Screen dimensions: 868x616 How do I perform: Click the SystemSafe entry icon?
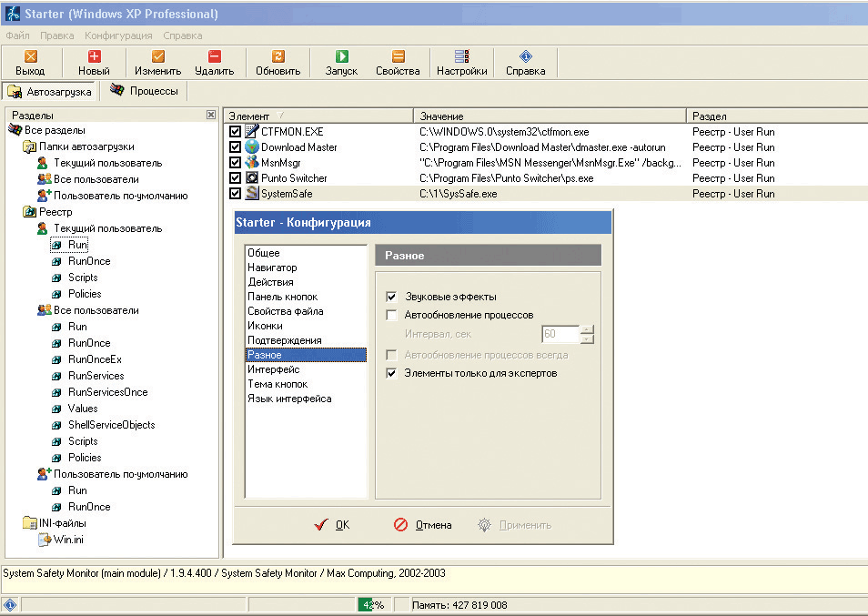click(x=252, y=193)
